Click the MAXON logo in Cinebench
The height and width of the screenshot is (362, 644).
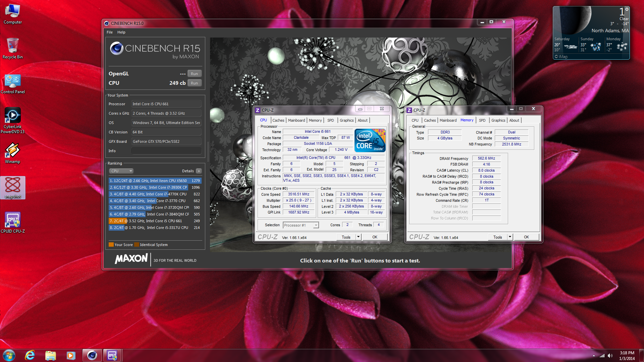tap(131, 259)
